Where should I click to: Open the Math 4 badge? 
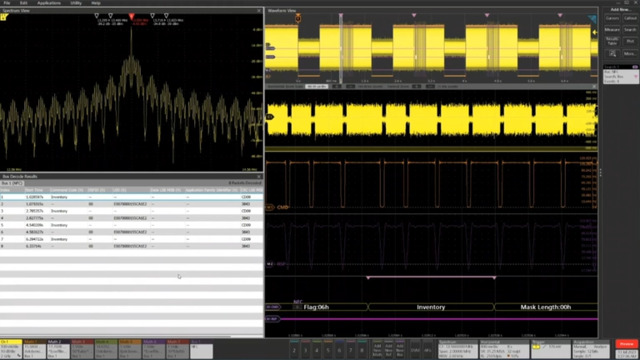[106, 349]
